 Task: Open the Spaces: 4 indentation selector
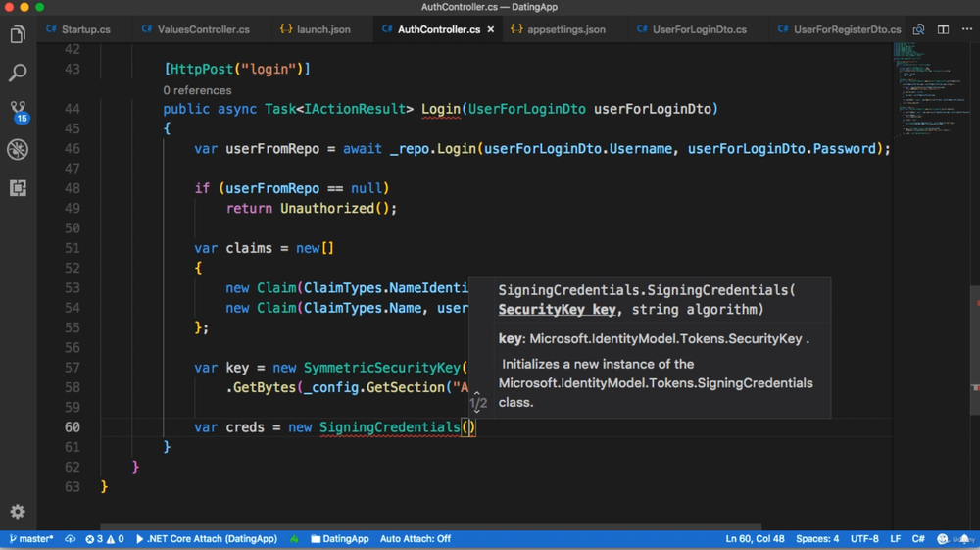817,539
